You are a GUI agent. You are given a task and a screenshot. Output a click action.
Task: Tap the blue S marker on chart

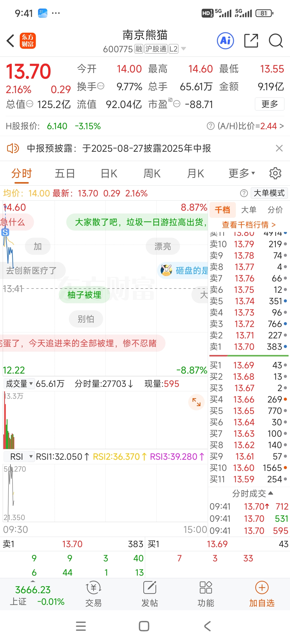click(5, 232)
